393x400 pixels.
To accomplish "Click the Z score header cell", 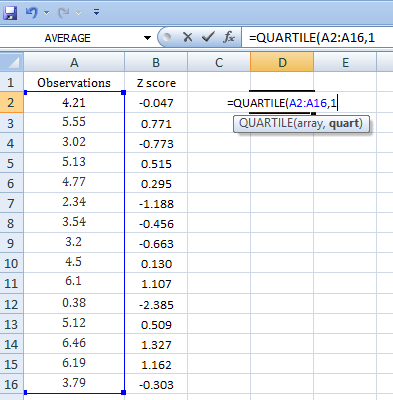I will [156, 82].
